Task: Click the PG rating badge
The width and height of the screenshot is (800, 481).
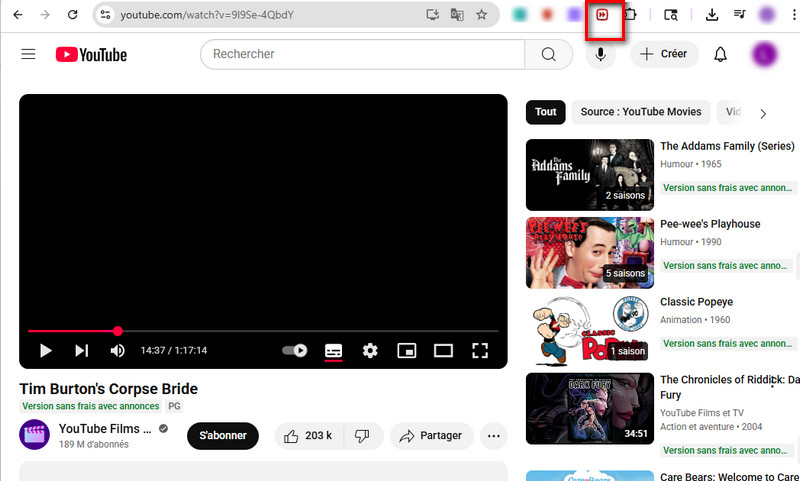Action: coord(174,406)
